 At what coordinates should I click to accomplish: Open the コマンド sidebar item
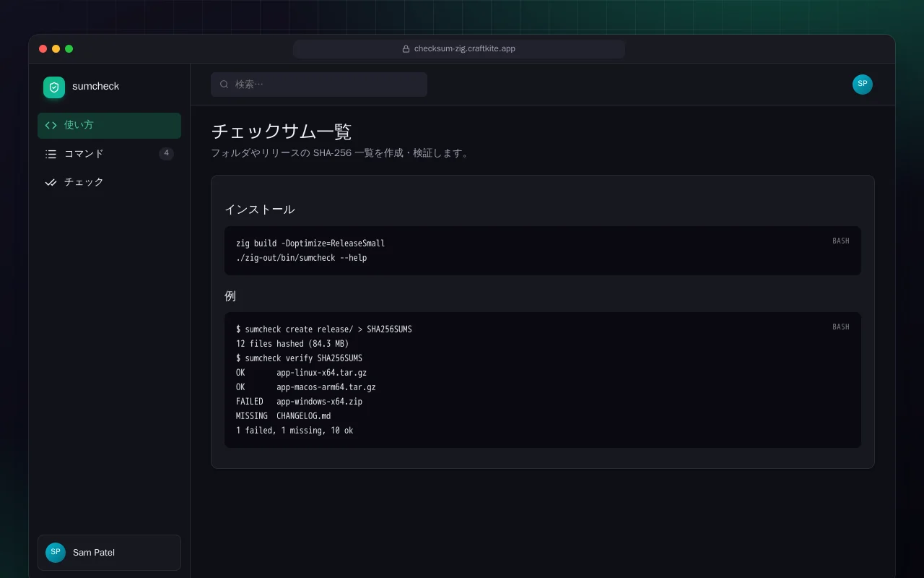pyautogui.click(x=109, y=154)
